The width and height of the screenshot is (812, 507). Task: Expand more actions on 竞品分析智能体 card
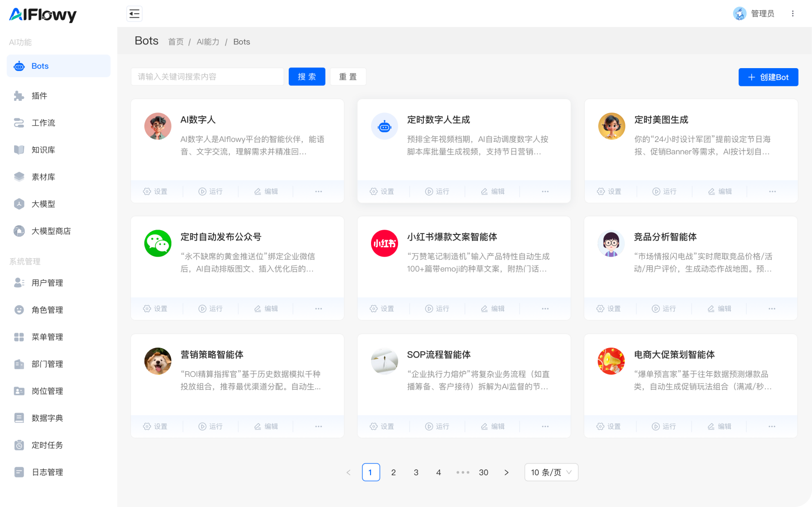click(x=772, y=308)
